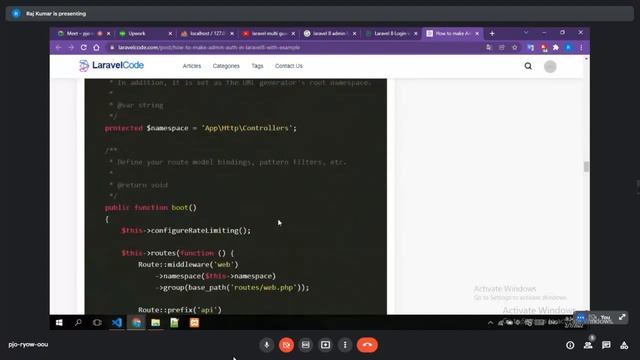Open Windows taskbar search
Screen dimensions: 640x360
click(x=78, y=322)
